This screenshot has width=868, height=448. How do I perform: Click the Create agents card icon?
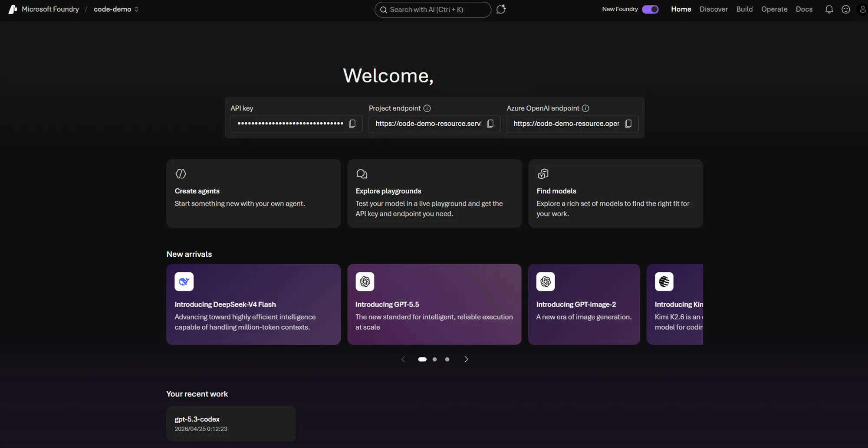point(181,174)
